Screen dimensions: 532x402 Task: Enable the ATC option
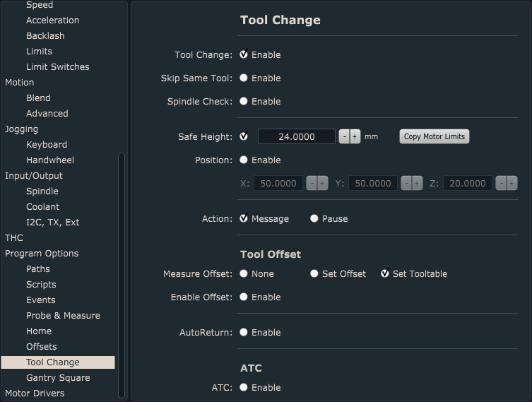244,387
